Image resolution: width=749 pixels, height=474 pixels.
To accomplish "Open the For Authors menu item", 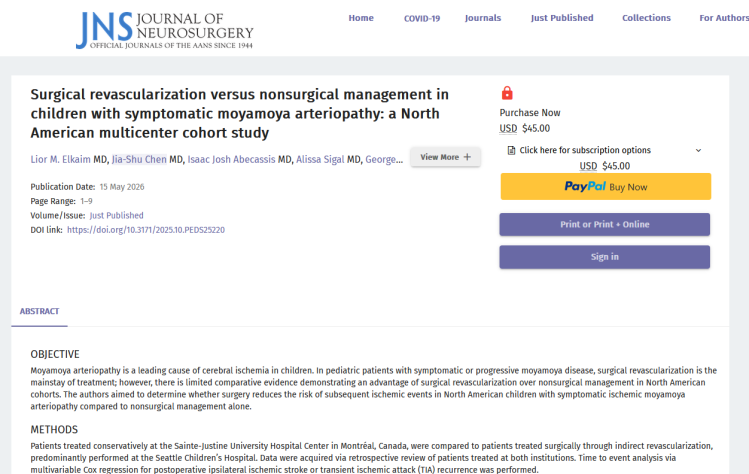I will pyautogui.click(x=724, y=18).
